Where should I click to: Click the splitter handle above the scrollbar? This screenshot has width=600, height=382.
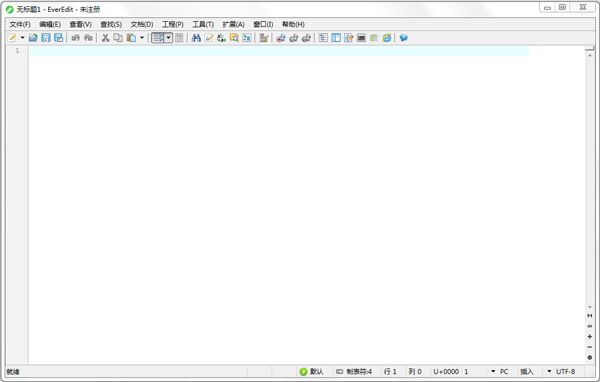click(590, 49)
